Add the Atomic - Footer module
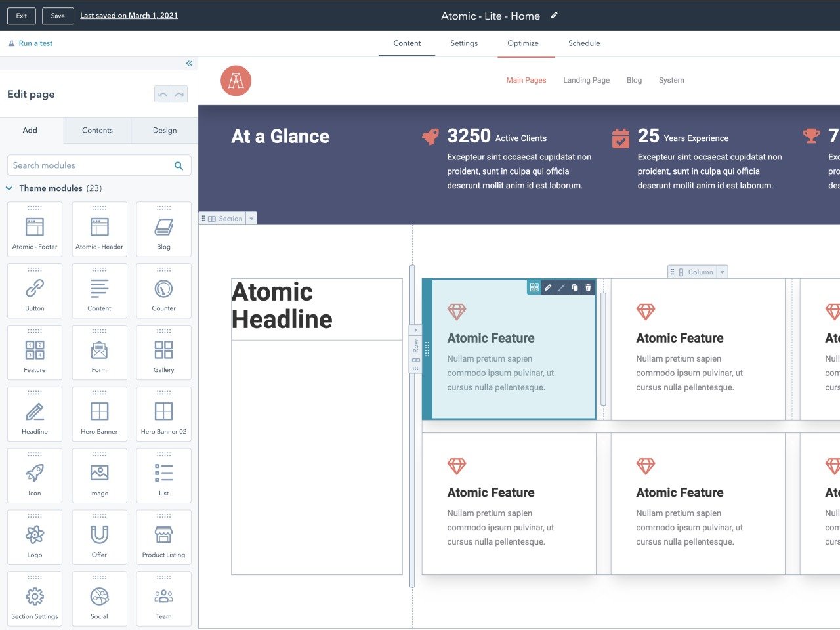Image resolution: width=840 pixels, height=630 pixels. point(35,229)
